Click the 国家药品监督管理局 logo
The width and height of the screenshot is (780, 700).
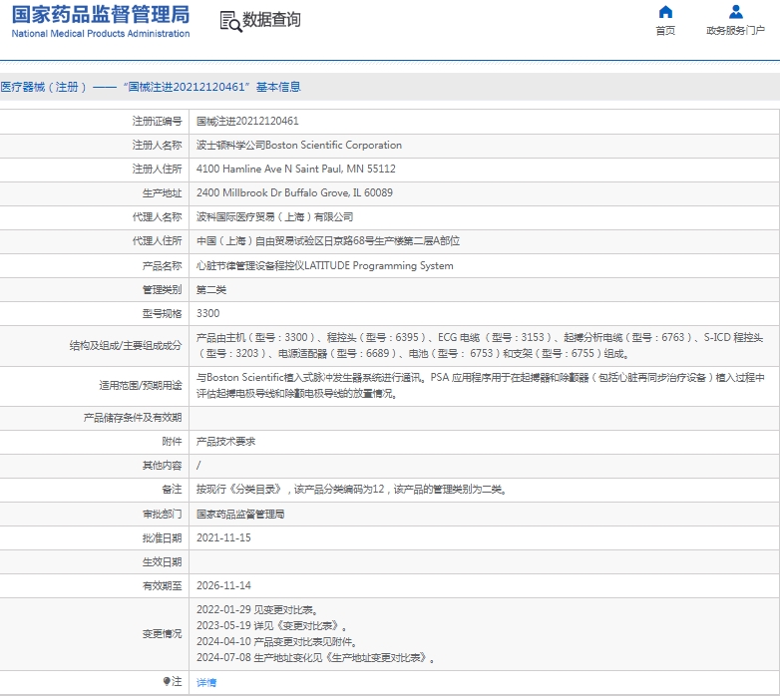click(x=101, y=15)
